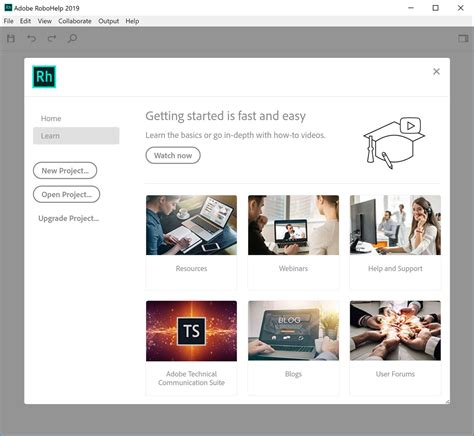Click the Undo arrow icon
The width and height of the screenshot is (474, 436).
32,38
